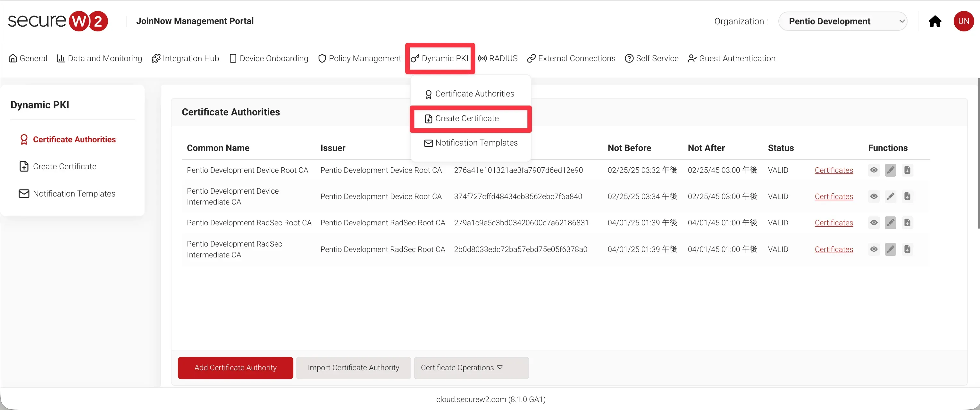View Device Root CA via eye icon
This screenshot has width=980, height=410.
tap(874, 170)
